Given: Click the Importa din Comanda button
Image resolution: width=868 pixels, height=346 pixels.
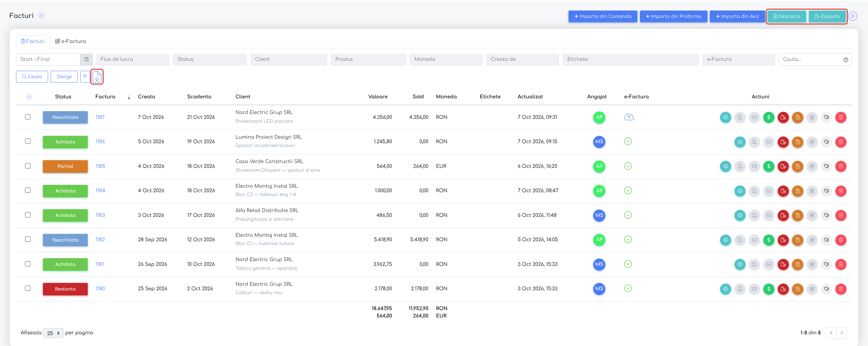Looking at the screenshot, I should pyautogui.click(x=603, y=16).
